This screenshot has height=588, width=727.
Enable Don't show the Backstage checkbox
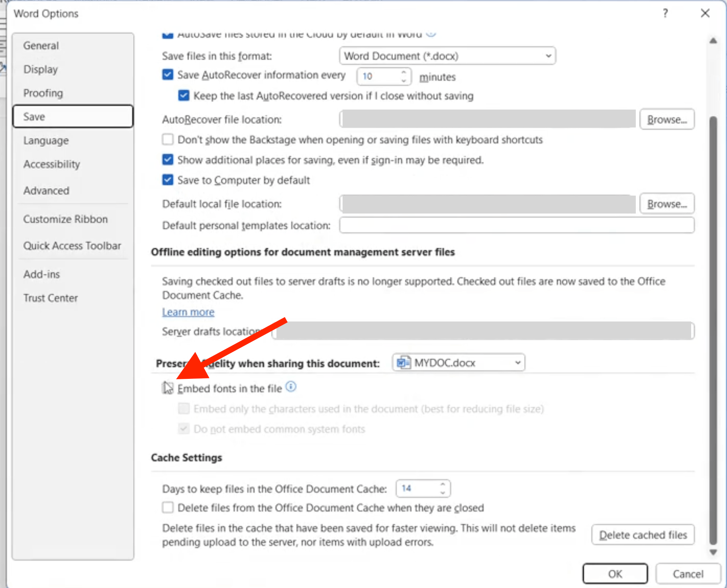[168, 139]
